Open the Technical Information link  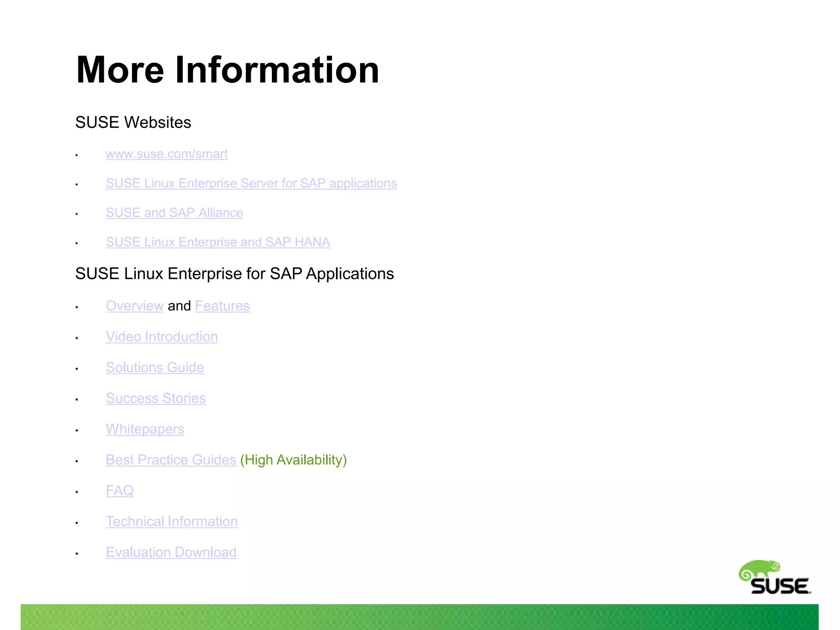click(x=172, y=521)
